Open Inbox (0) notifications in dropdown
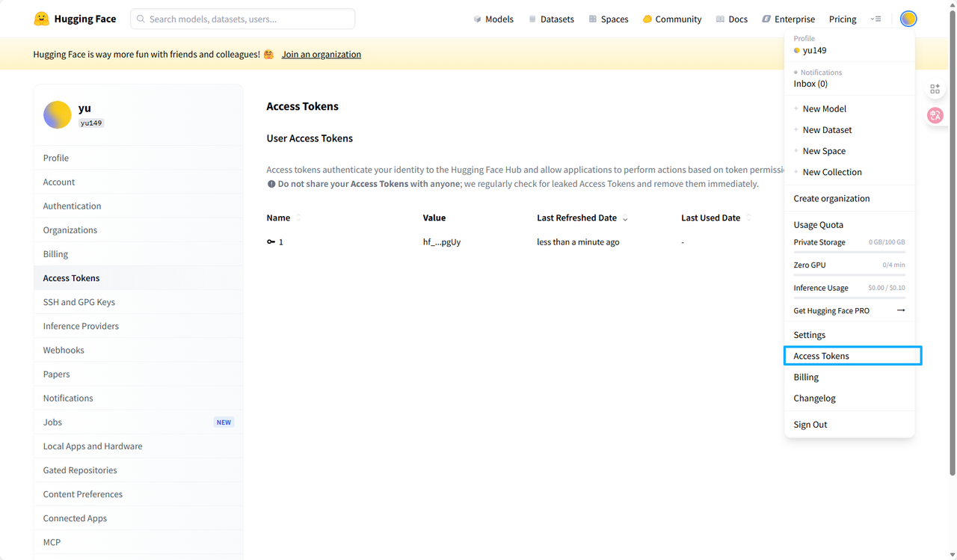This screenshot has width=957, height=560. (849, 84)
